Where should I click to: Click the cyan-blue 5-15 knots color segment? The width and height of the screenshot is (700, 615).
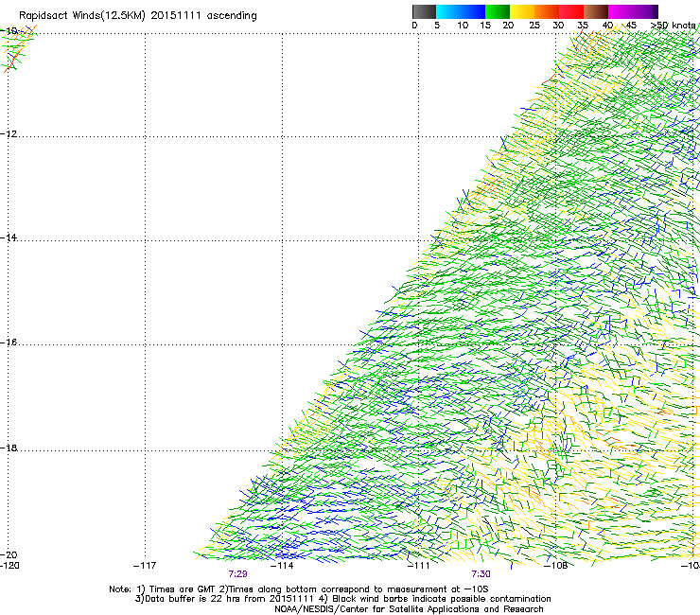(x=461, y=11)
